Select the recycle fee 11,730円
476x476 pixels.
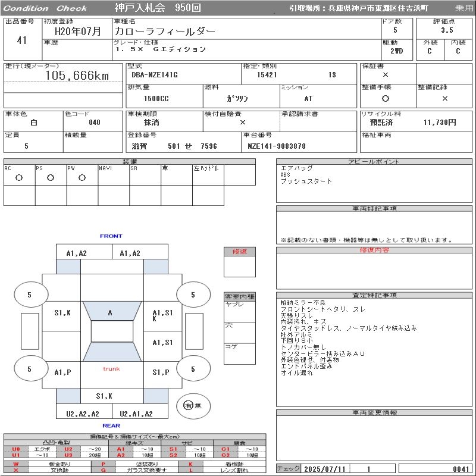[440, 123]
